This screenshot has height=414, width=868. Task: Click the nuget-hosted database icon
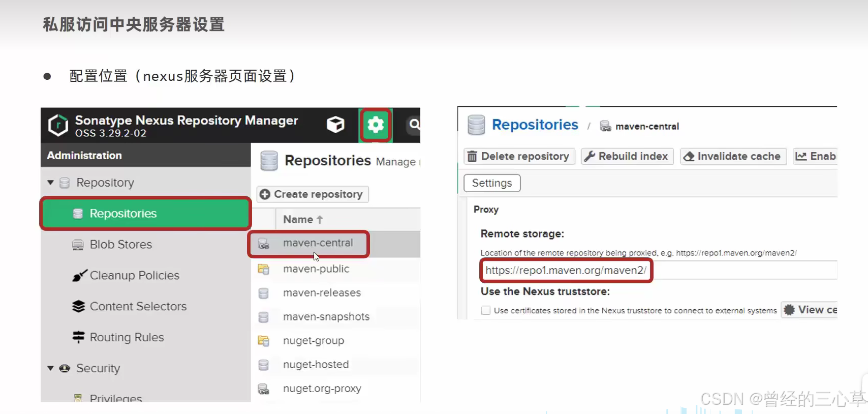pyautogui.click(x=263, y=365)
